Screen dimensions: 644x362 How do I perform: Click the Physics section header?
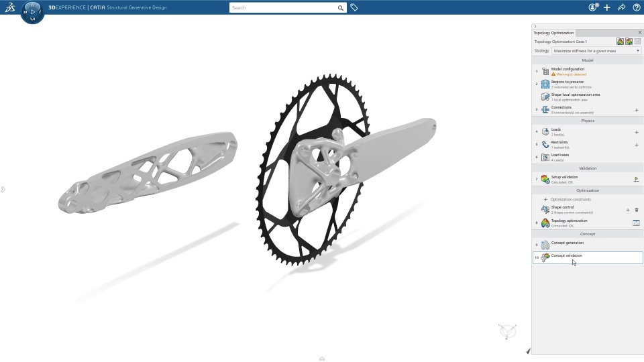click(x=588, y=121)
